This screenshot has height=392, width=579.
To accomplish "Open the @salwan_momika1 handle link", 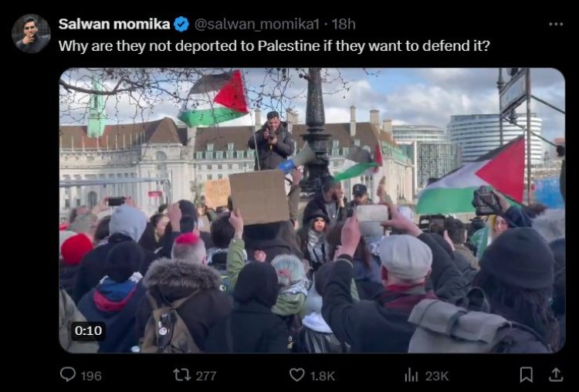I will pos(256,25).
